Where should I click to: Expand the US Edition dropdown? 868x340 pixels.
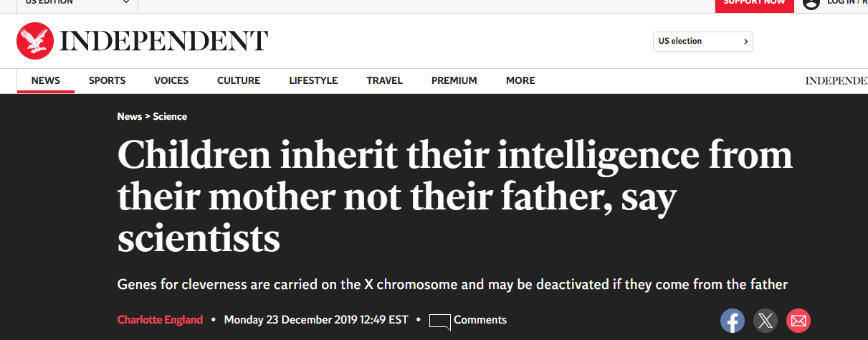coord(126,2)
